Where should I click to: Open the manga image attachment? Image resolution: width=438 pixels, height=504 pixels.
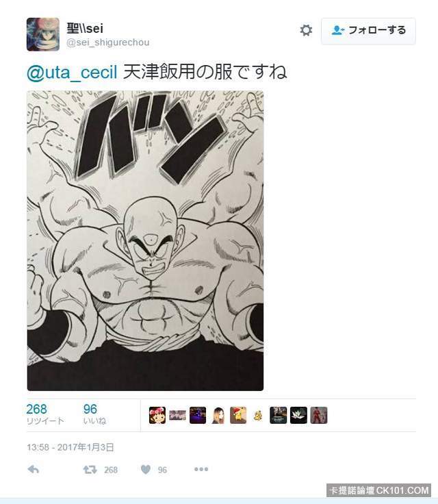(x=145, y=241)
